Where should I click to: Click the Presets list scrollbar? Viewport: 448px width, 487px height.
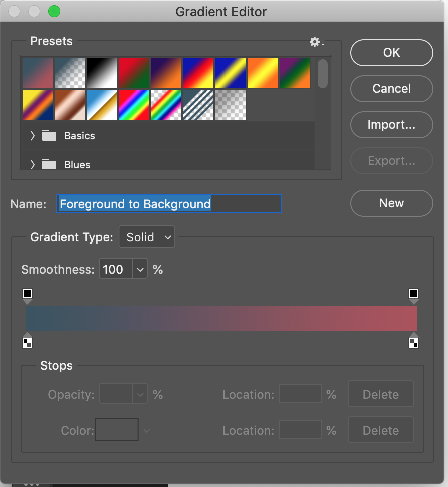[x=323, y=74]
